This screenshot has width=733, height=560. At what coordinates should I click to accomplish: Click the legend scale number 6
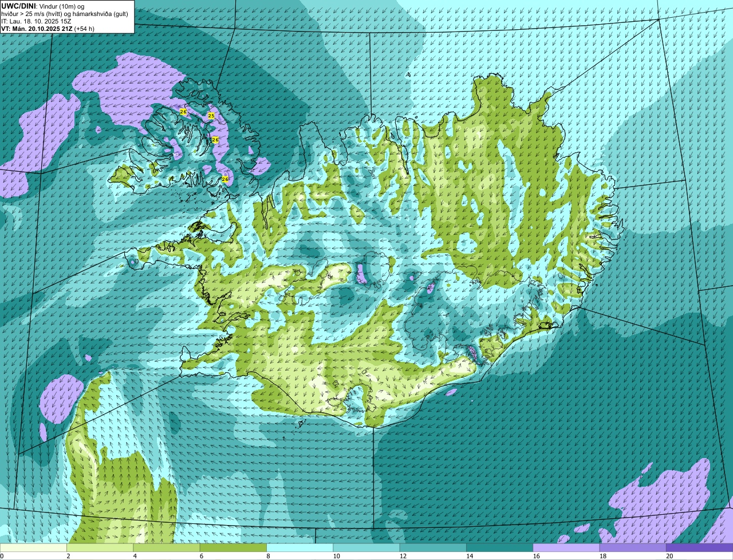[x=202, y=556]
